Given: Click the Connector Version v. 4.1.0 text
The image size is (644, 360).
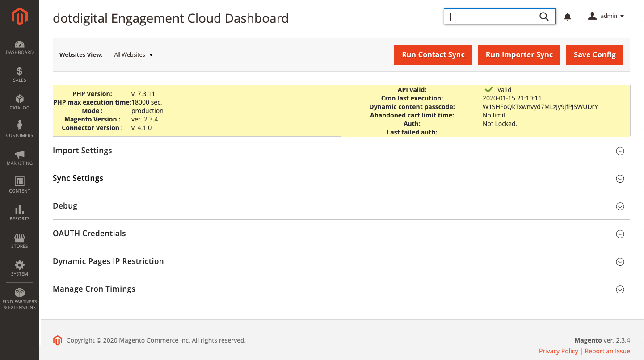Looking at the screenshot, I should 142,128.
